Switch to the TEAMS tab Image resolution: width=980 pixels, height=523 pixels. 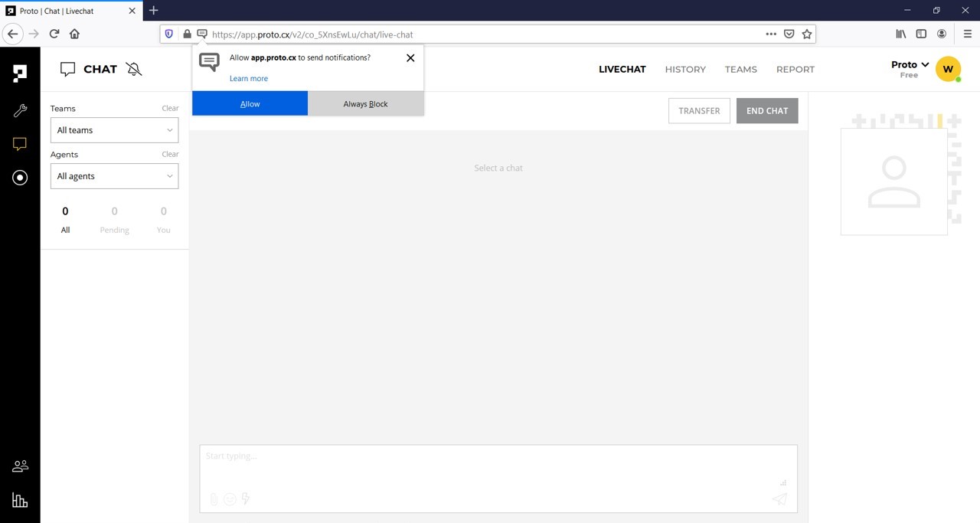click(740, 69)
